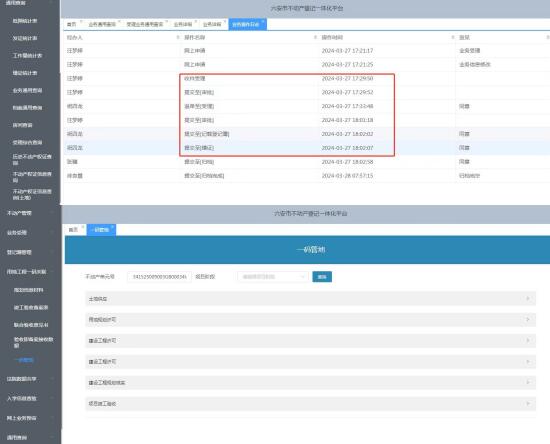550x444 pixels.
Task: Close the 业务操作日志 tab with its x icon
Action: pos(263,21)
